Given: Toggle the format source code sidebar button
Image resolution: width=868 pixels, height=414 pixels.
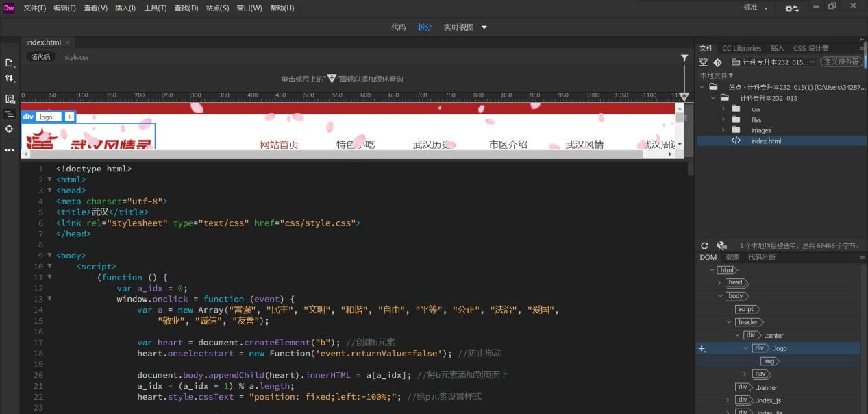Looking at the screenshot, I should tap(10, 114).
